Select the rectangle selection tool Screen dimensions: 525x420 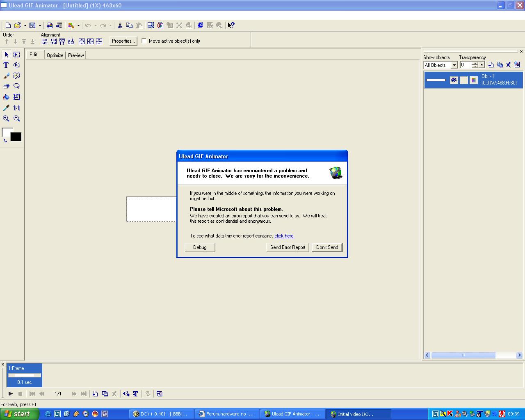(x=17, y=55)
